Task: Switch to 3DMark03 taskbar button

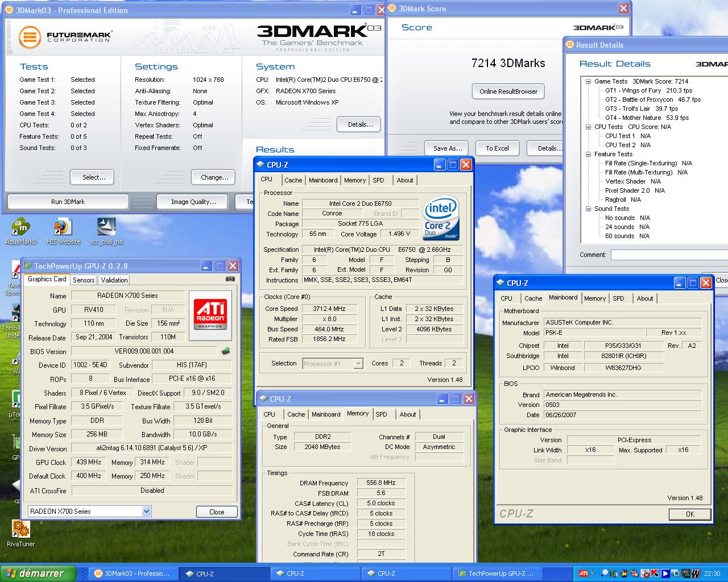Action: tap(133, 573)
